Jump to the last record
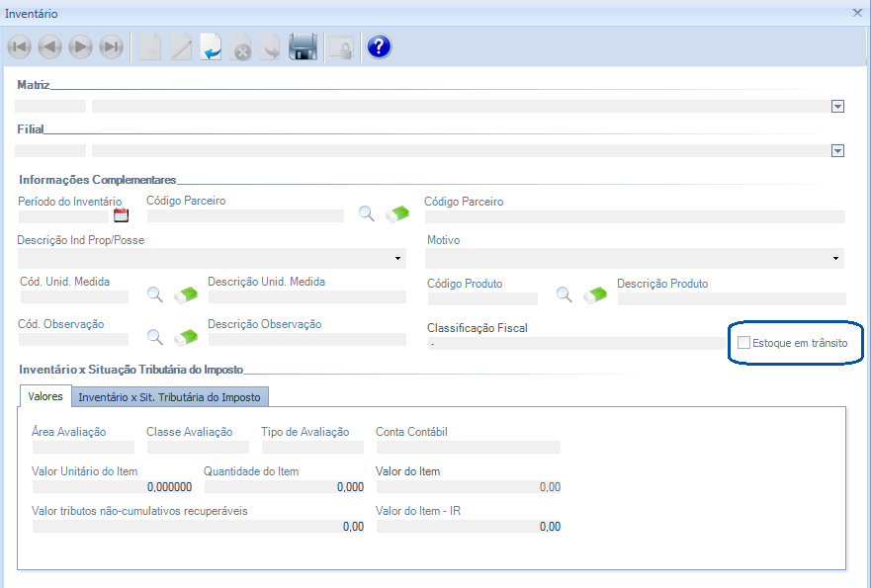This screenshot has height=588, width=871. (112, 46)
